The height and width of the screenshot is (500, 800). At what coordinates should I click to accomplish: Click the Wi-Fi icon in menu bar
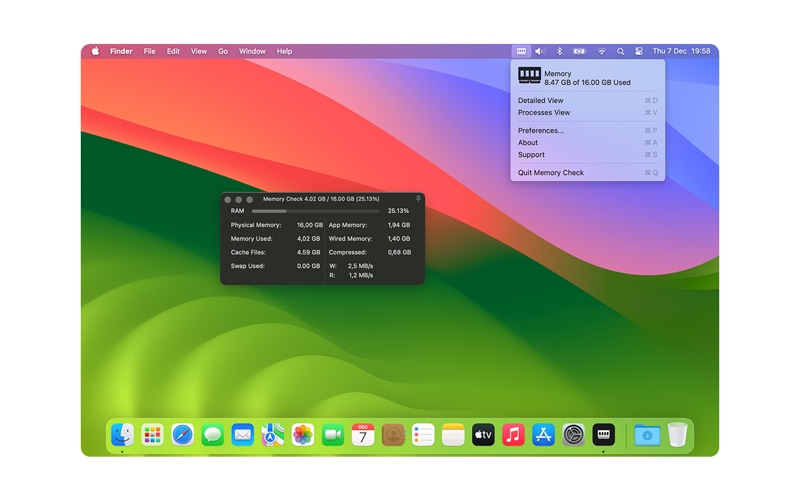[602, 51]
